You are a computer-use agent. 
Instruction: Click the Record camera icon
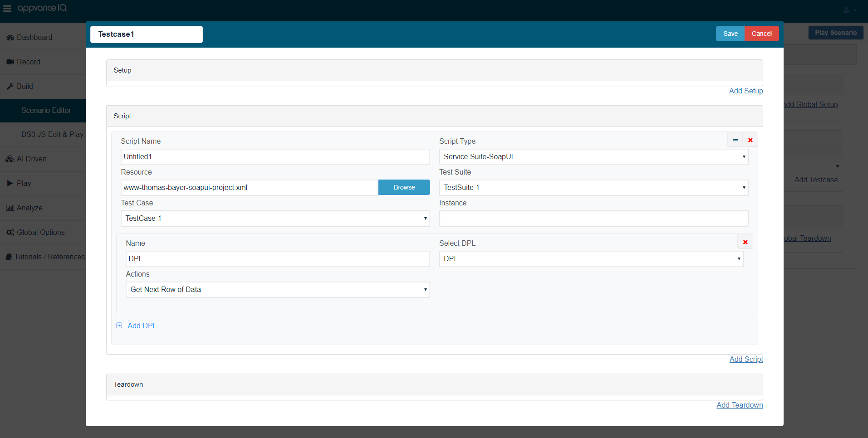click(x=10, y=62)
